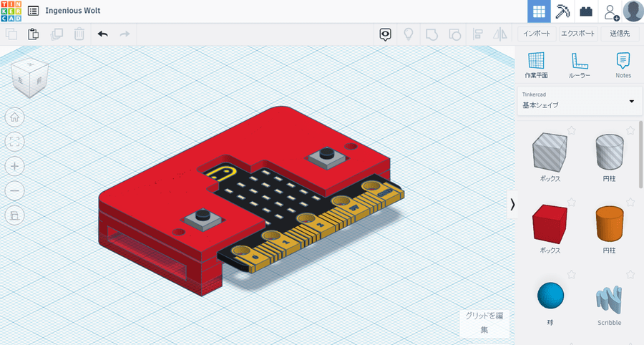Click the shapes panel scrollbar
Image resolution: width=644 pixels, height=345 pixels.
click(641, 154)
